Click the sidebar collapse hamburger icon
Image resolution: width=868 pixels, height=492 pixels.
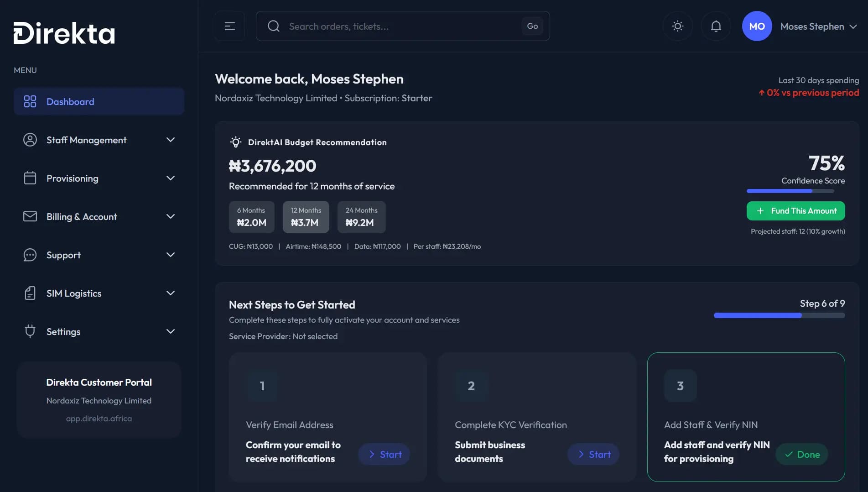pyautogui.click(x=230, y=26)
